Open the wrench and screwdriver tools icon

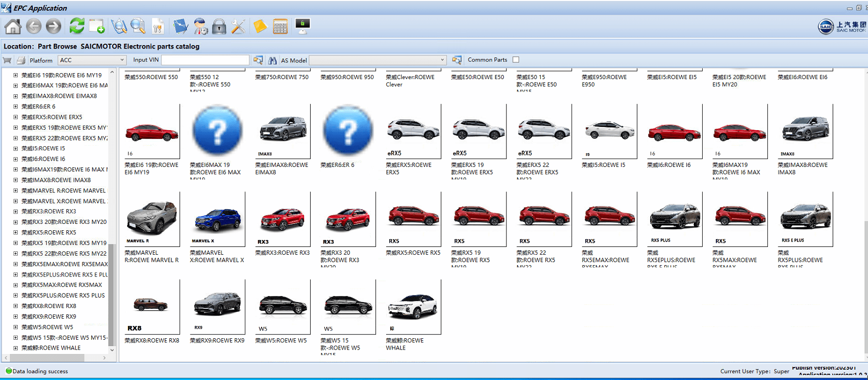(x=238, y=27)
